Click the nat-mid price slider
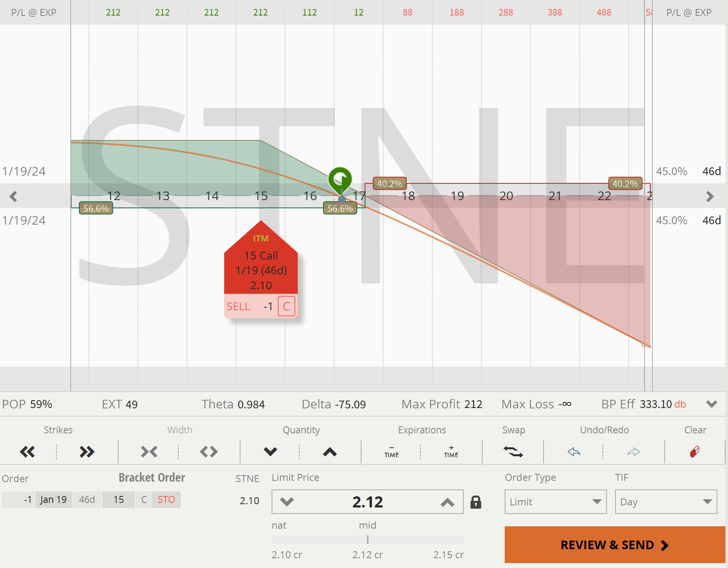The image size is (728, 568). point(367,540)
